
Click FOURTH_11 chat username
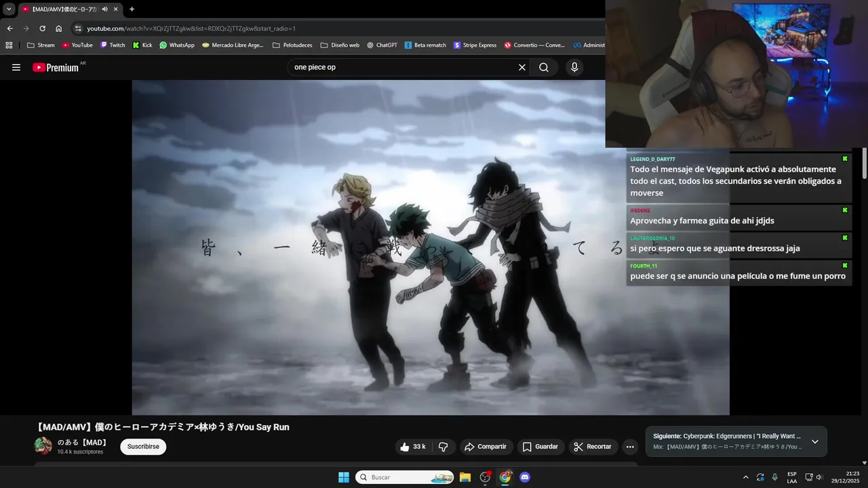tap(644, 266)
